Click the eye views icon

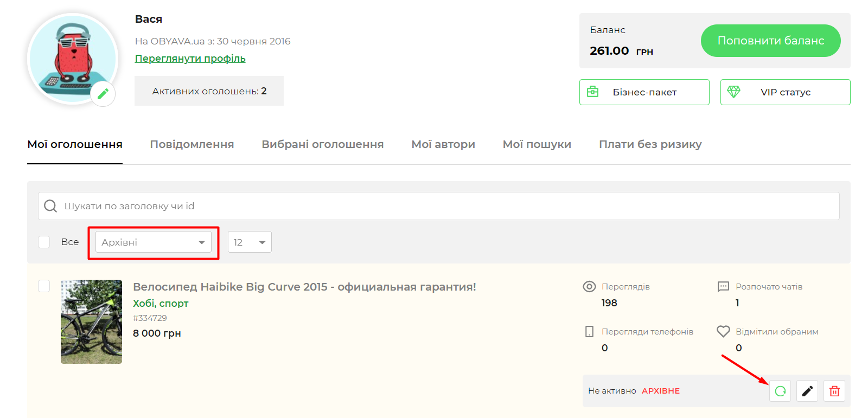tap(589, 286)
